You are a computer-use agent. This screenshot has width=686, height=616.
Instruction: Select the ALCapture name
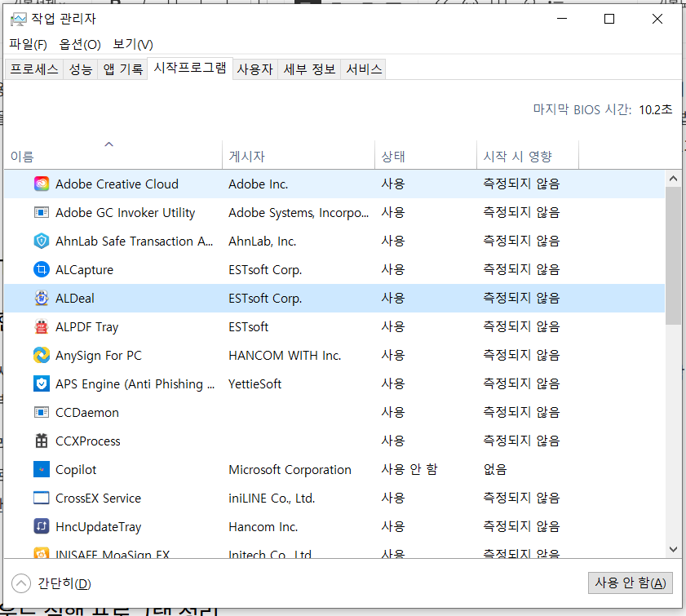pos(85,270)
